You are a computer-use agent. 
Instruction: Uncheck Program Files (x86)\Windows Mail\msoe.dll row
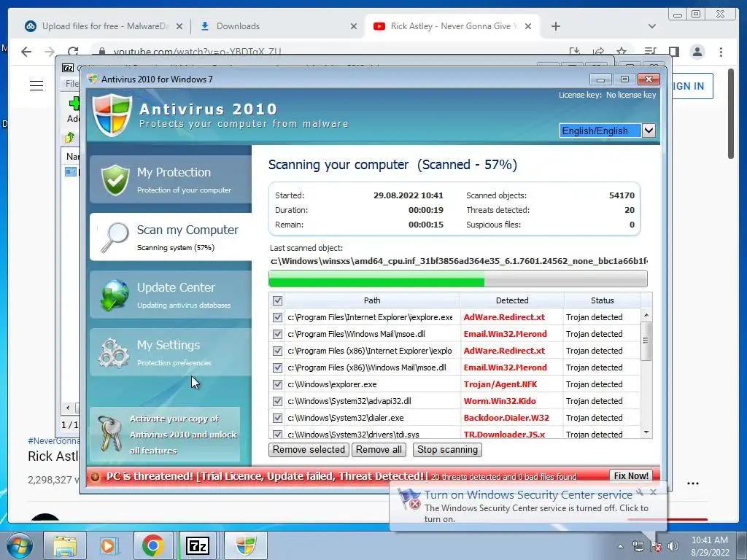click(x=277, y=367)
